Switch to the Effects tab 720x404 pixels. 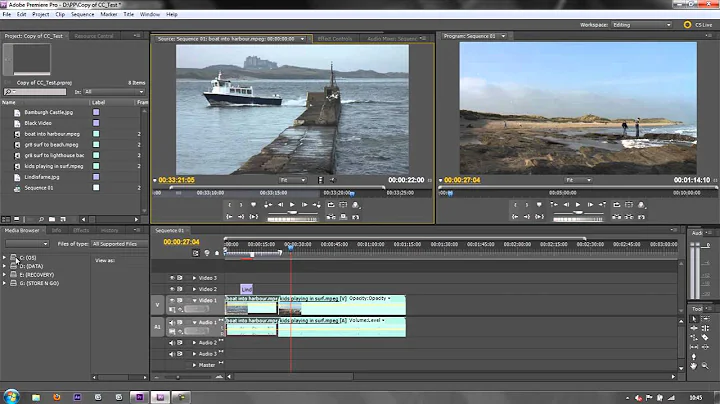click(x=81, y=230)
